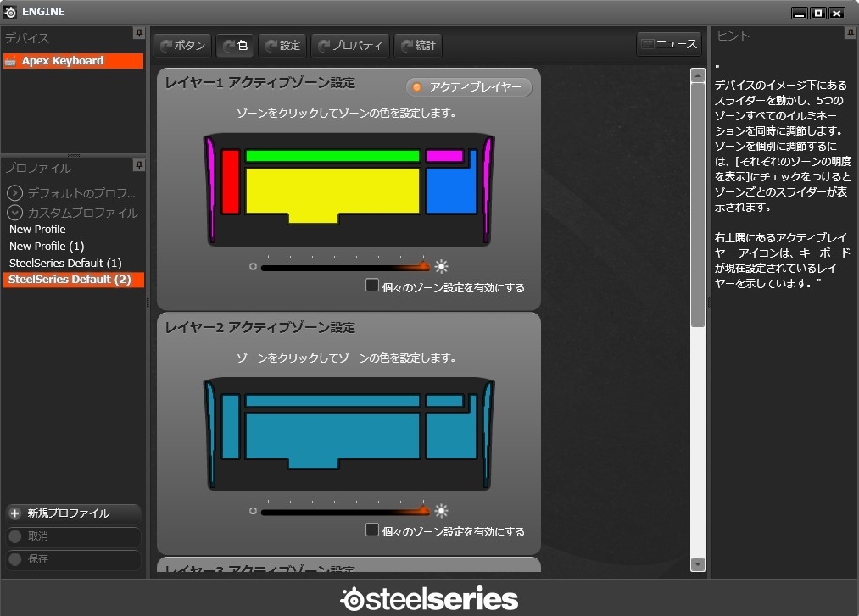Click the green top zone in Layer 1

click(332, 156)
